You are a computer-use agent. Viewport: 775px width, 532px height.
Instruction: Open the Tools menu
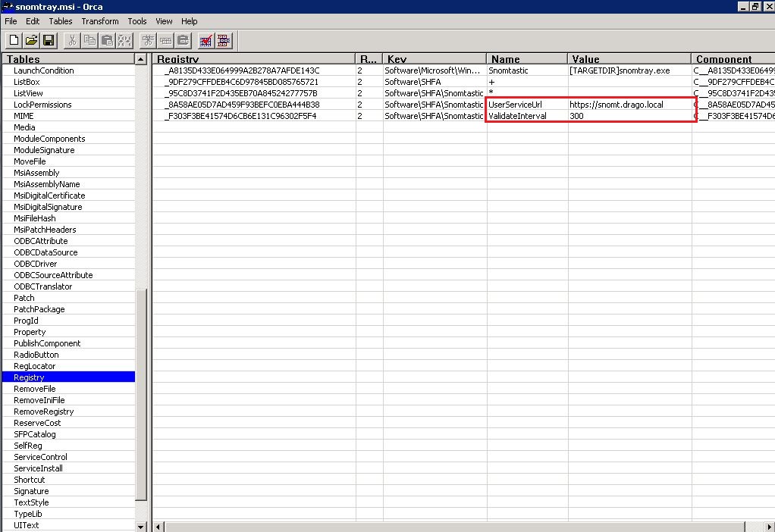point(136,21)
